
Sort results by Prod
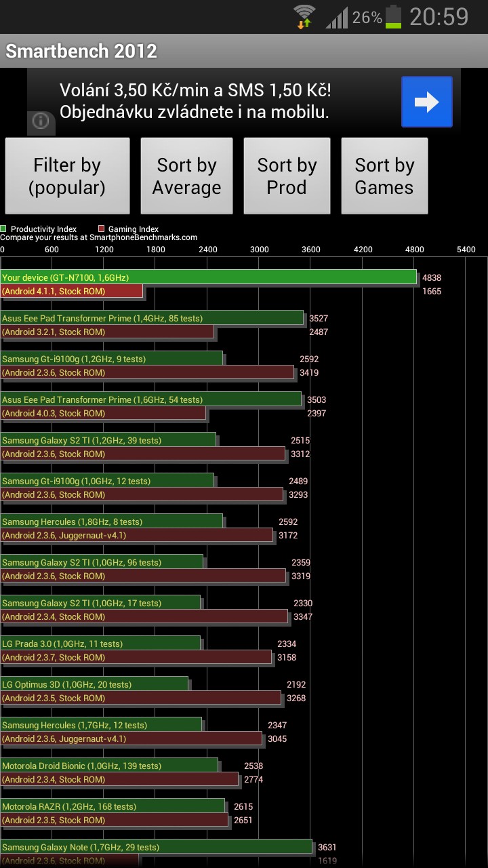coord(287,176)
